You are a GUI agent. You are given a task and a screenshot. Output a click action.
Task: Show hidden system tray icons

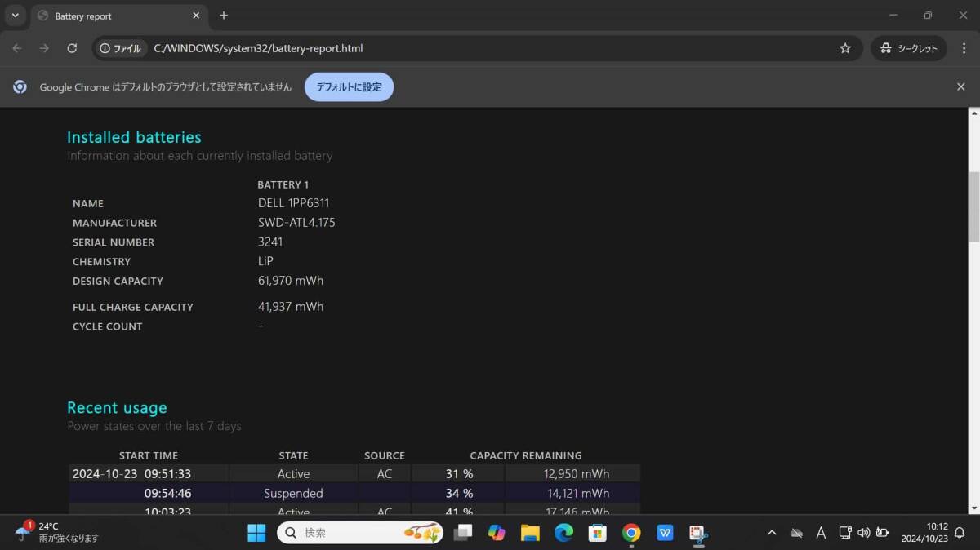coord(772,533)
